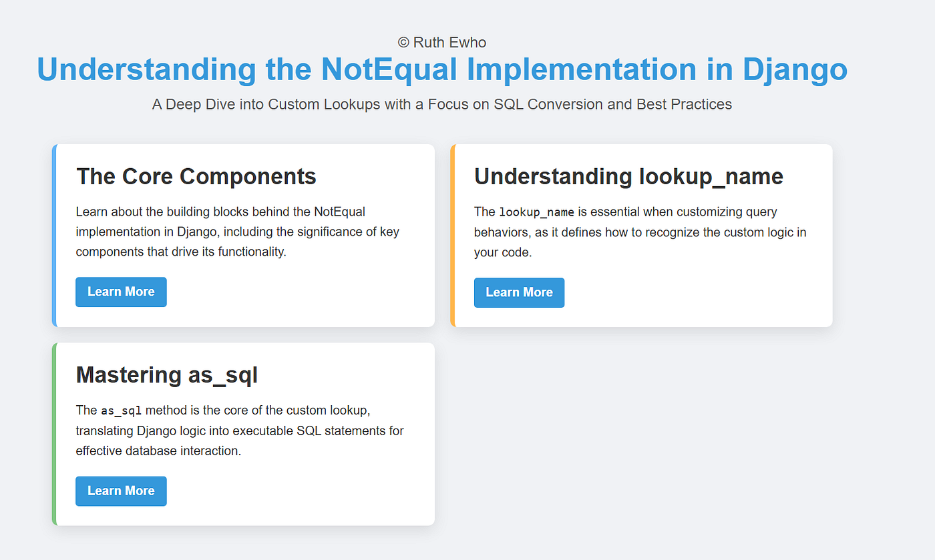935x560 pixels.
Task: Click the "A Deep Dive" subtitle text
Action: 441,104
